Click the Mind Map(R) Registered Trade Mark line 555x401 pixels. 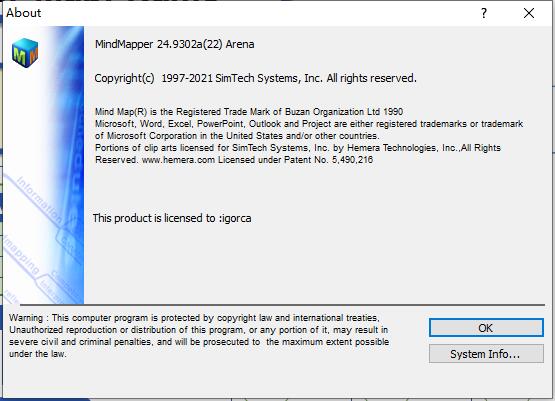pyautogui.click(x=249, y=112)
